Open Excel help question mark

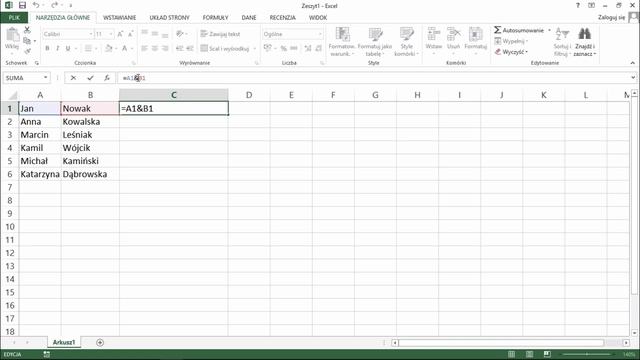[x=578, y=5]
